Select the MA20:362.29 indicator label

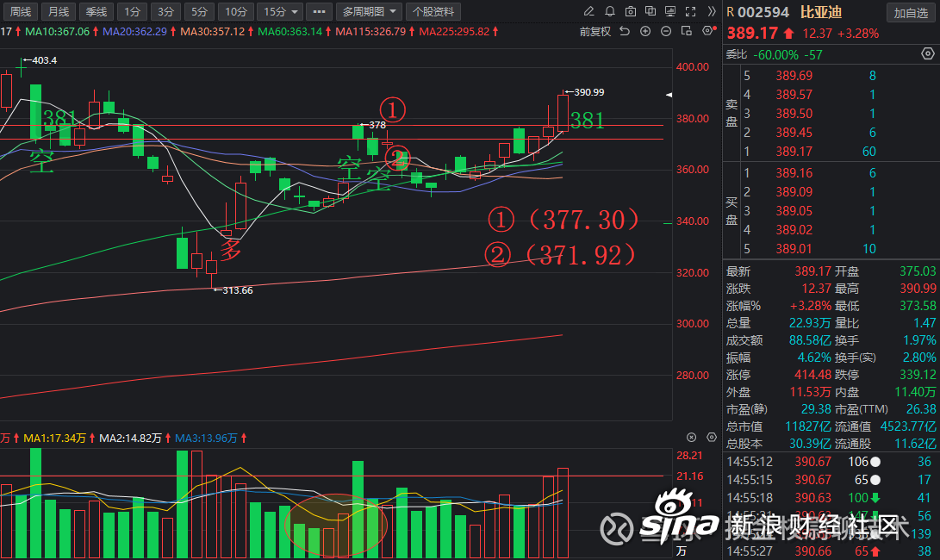[x=135, y=31]
